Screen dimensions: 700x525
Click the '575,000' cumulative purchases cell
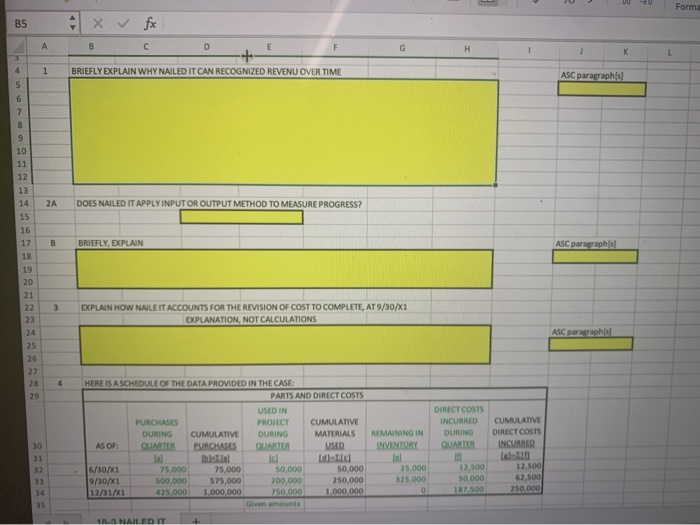pos(225,481)
